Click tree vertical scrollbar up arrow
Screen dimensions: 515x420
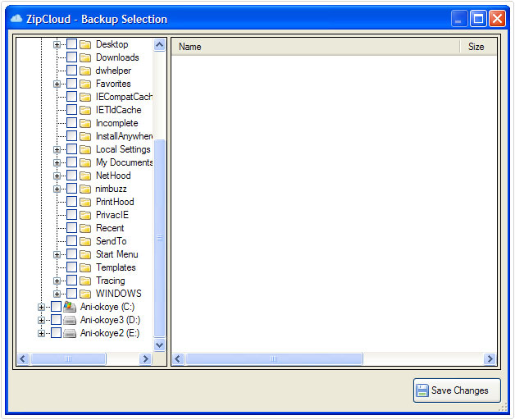coord(159,44)
